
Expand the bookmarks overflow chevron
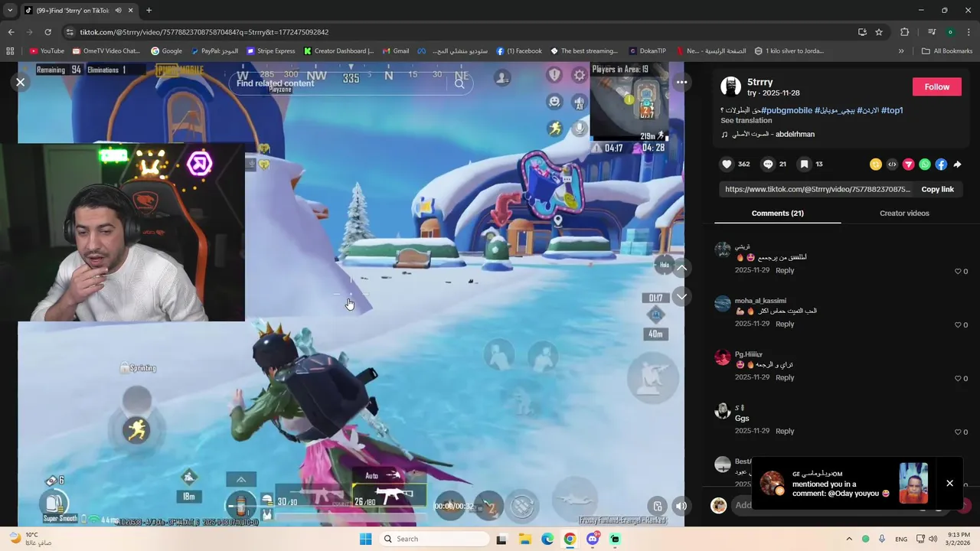click(901, 51)
